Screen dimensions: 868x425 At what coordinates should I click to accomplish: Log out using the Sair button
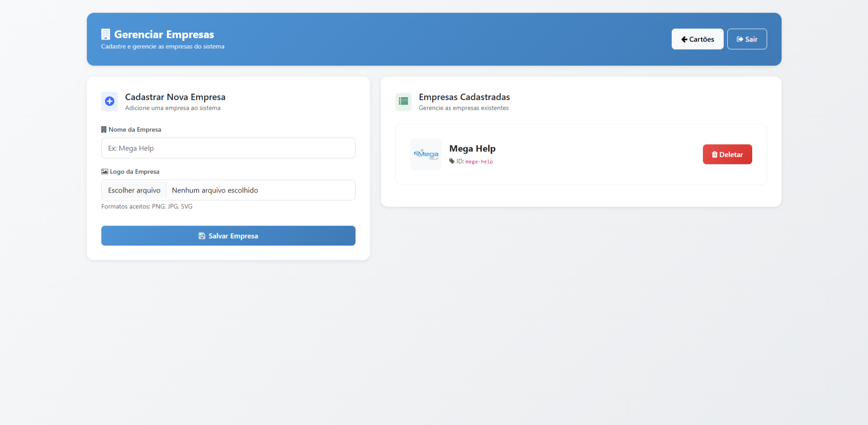pos(747,39)
